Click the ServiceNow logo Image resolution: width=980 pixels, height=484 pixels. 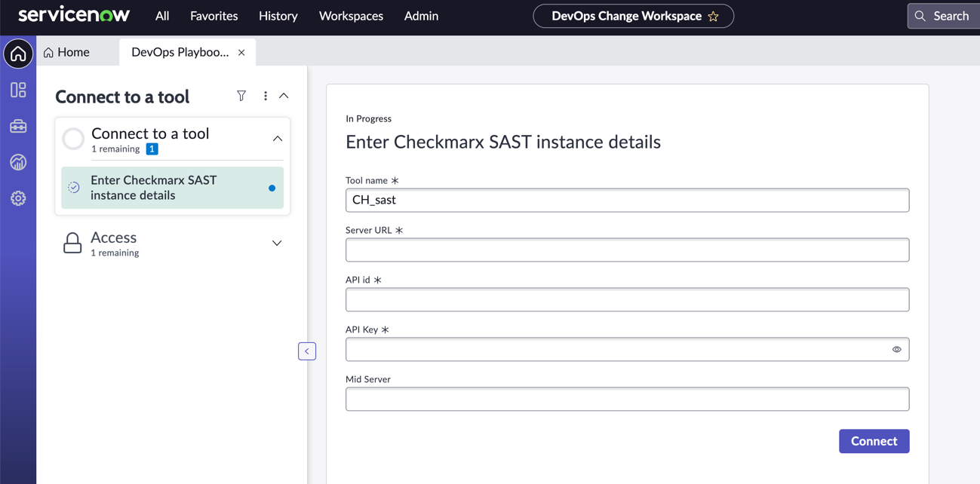[74, 15]
